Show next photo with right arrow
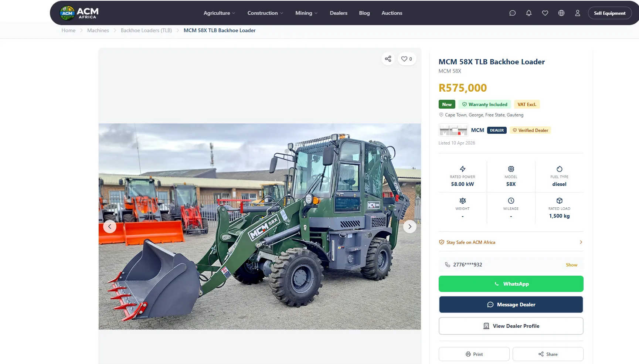639x364 pixels. pos(409,227)
